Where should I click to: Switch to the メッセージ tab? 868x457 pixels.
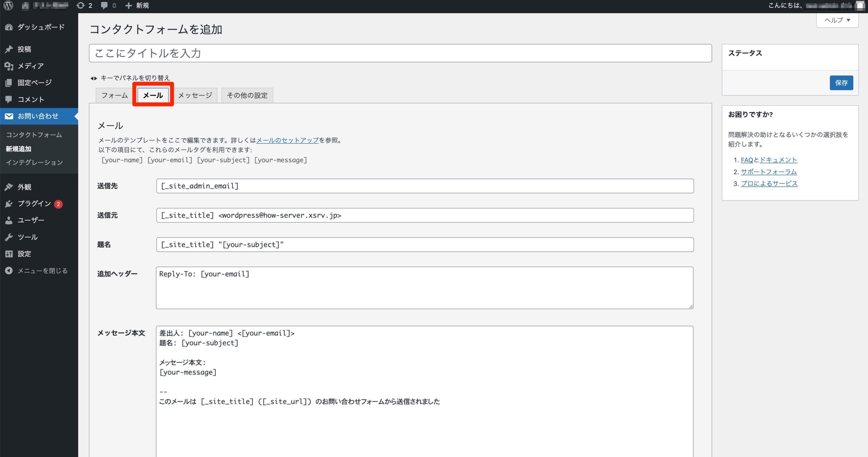[x=195, y=95]
